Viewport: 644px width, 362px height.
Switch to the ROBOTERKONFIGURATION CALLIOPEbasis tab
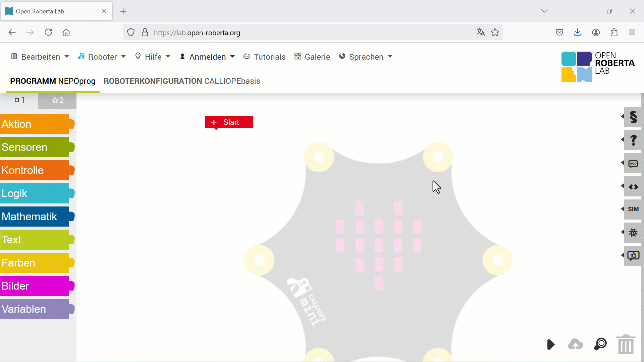[182, 81]
